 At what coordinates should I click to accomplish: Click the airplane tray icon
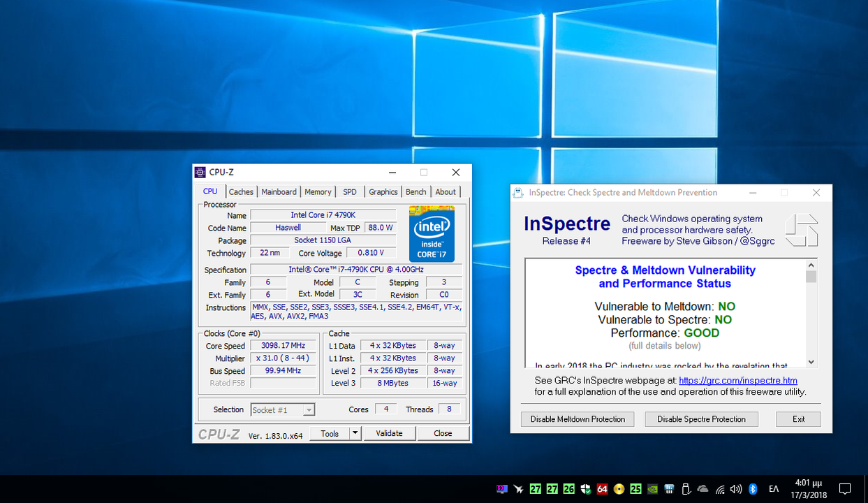point(518,489)
